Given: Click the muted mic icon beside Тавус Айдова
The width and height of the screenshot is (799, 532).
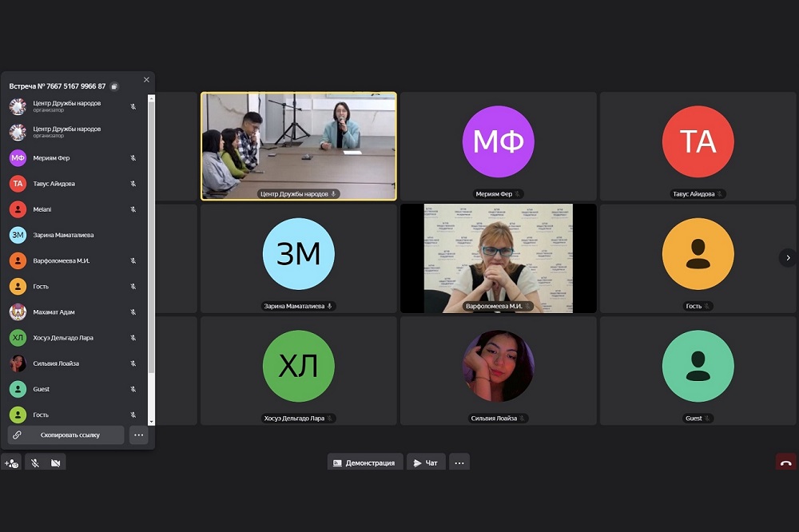Looking at the screenshot, I should [133, 184].
